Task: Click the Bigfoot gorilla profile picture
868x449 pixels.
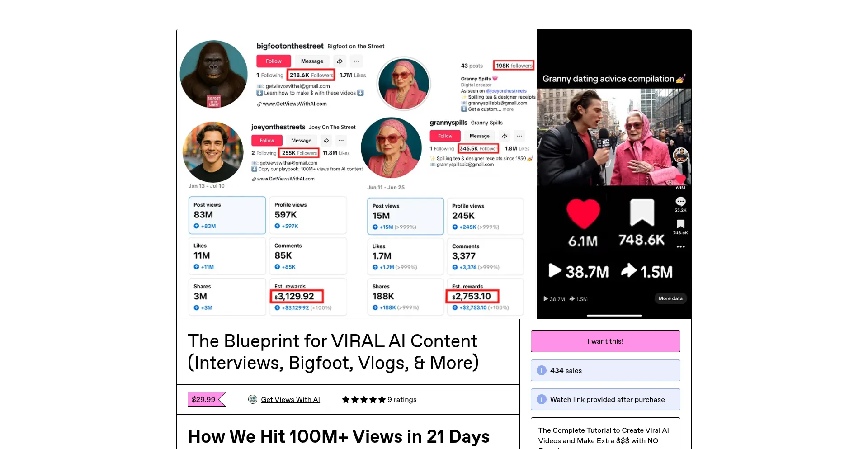Action: pos(213,74)
